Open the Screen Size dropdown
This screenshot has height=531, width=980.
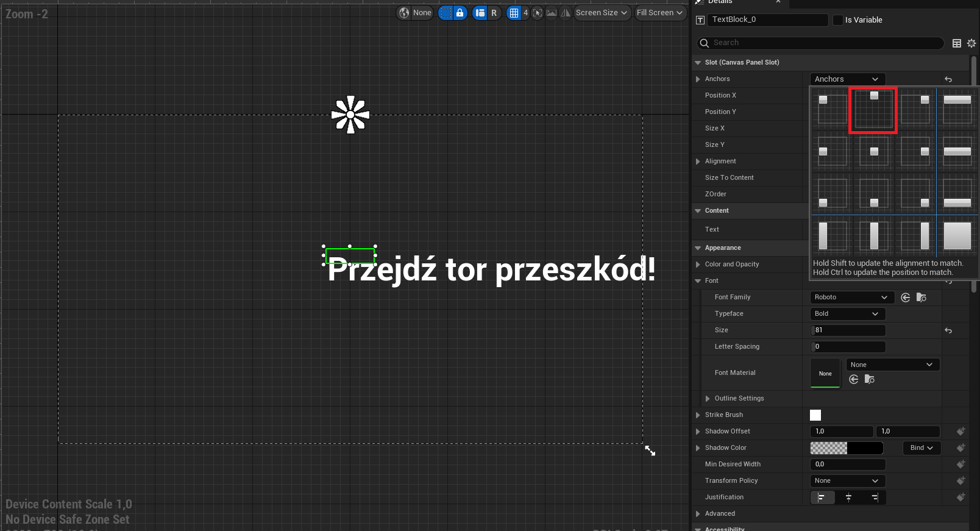coord(601,13)
